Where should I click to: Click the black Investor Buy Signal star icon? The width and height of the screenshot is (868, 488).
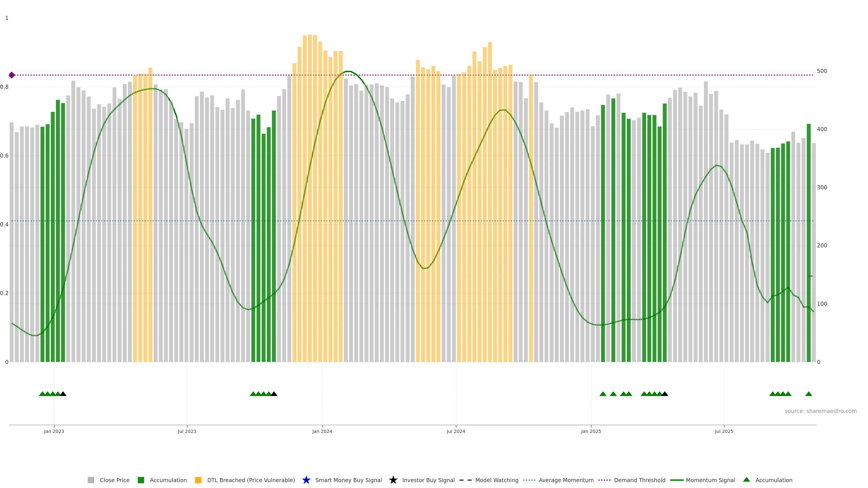pos(393,480)
